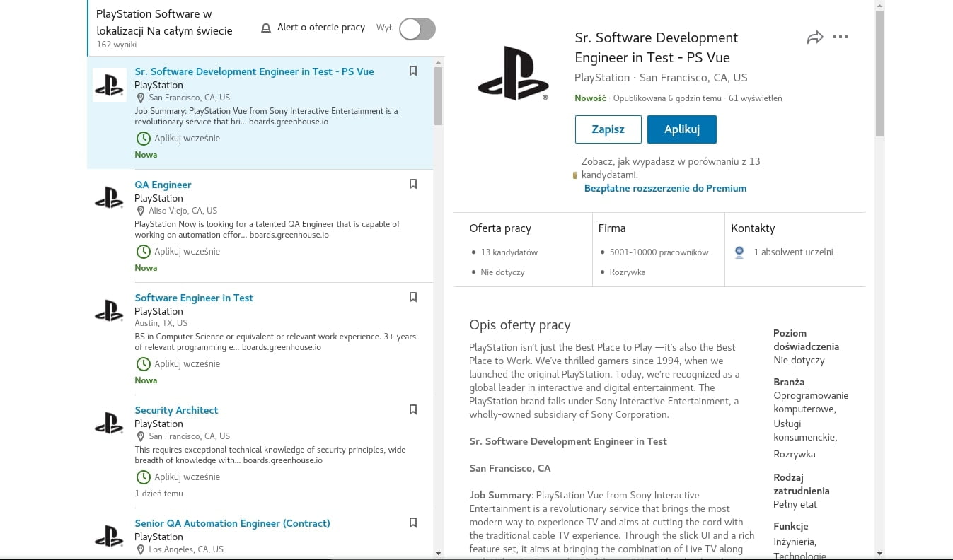Click the share arrow icon
The height and width of the screenshot is (560, 953).
click(x=815, y=37)
